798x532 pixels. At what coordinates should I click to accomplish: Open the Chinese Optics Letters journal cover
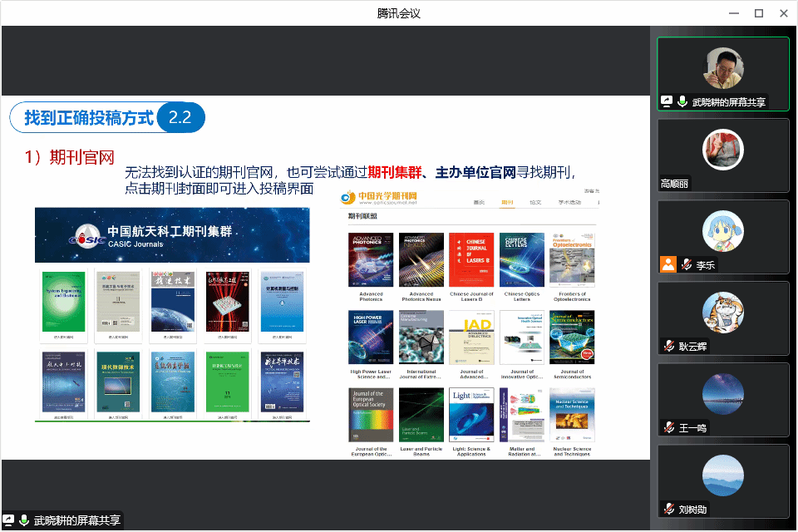tap(522, 260)
